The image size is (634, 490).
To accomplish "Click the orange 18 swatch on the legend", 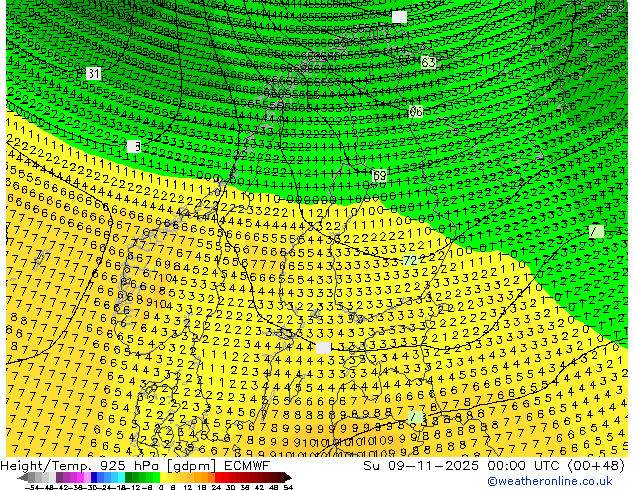I will coord(205,477).
